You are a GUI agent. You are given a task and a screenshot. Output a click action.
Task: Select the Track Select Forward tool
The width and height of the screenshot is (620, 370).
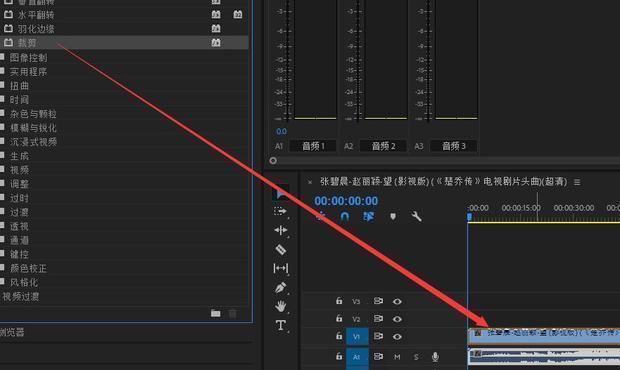(x=280, y=211)
